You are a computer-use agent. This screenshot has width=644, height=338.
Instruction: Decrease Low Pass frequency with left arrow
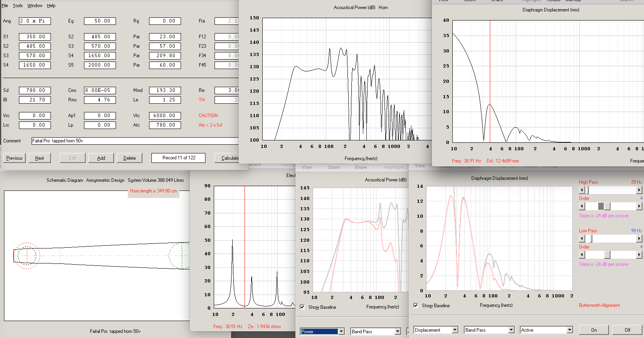[x=582, y=239]
